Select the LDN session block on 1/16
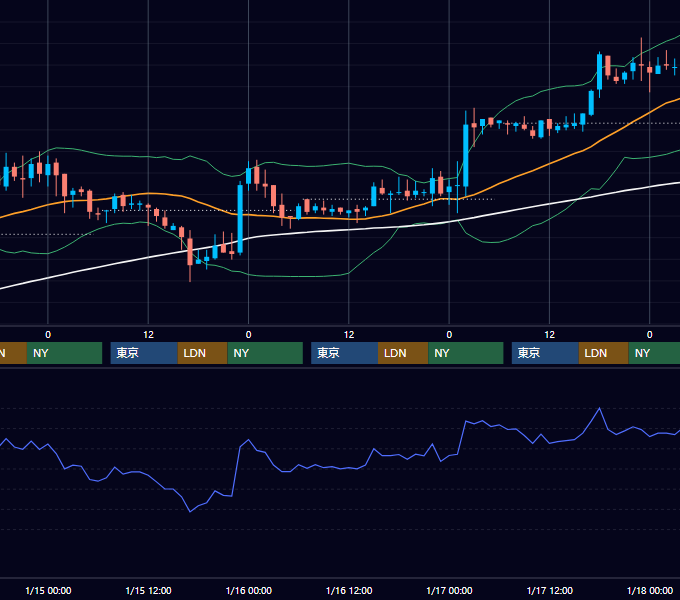 point(403,353)
